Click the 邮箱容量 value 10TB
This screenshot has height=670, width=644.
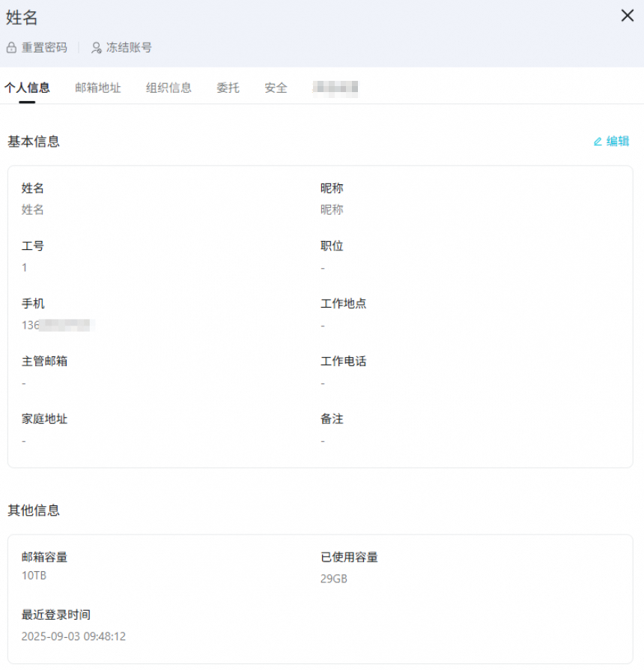coord(34,576)
